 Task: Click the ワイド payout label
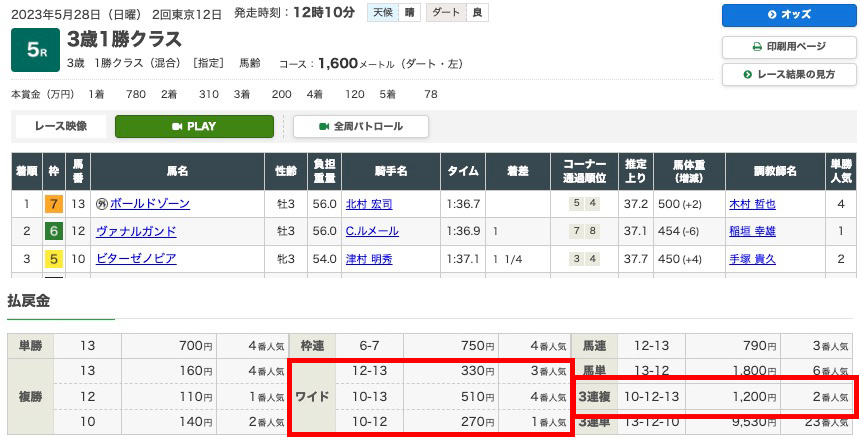[312, 396]
